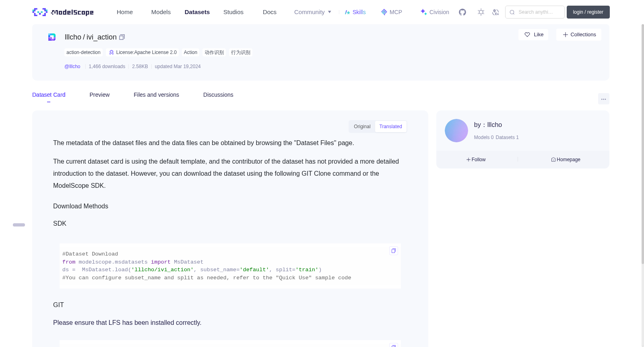Switch to the Discussions tab

pyautogui.click(x=218, y=95)
